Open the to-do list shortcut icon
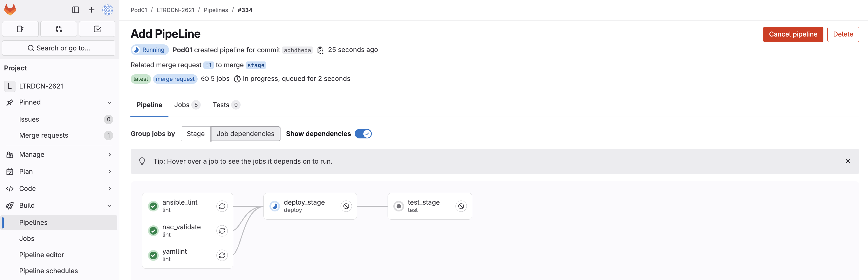 coord(97,29)
